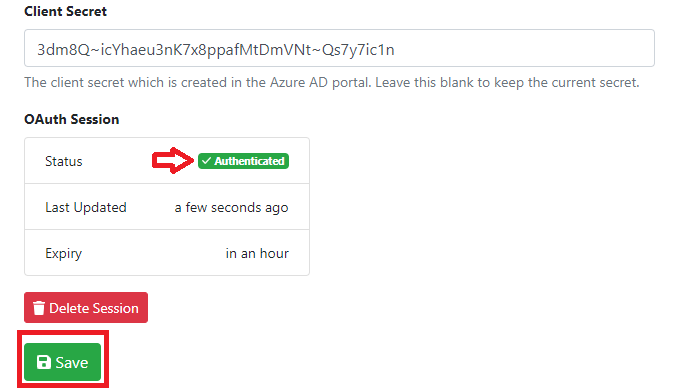The height and width of the screenshot is (391, 685).
Task: Focus the Client Secret input field
Action: tap(339, 48)
